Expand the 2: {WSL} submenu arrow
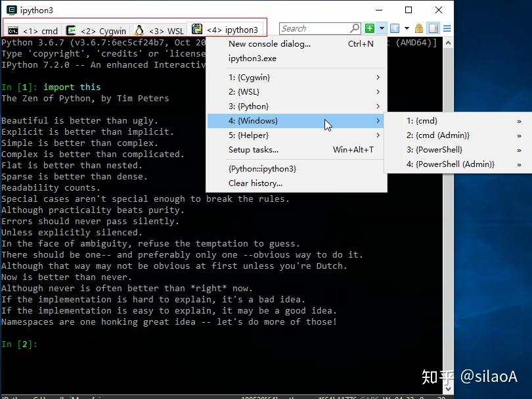Screen dimensions: 532x399 click(378, 92)
